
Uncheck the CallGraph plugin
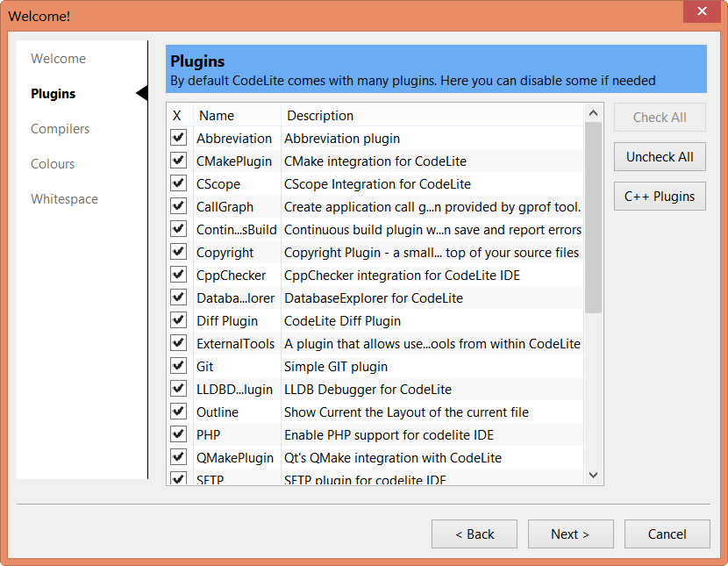178,206
